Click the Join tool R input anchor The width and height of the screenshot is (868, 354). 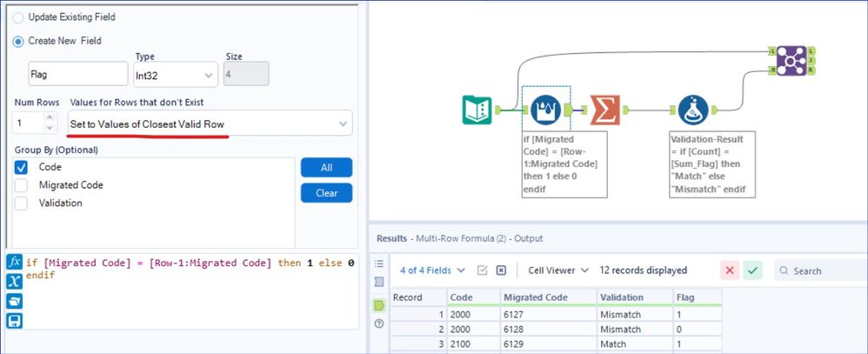coord(772,71)
